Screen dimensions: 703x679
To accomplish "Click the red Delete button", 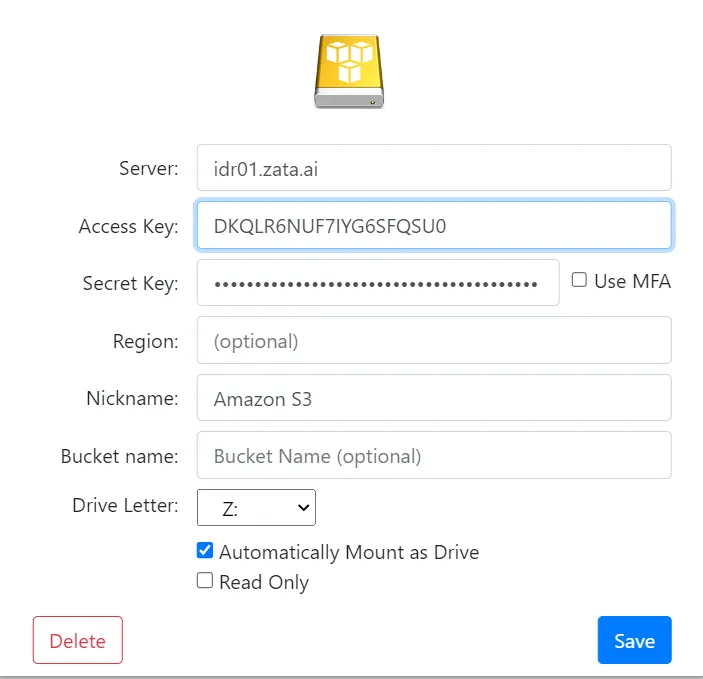I will [78, 640].
